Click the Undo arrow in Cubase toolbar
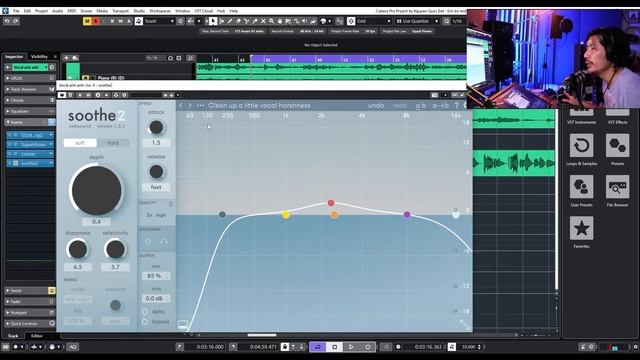This screenshot has width=640, height=360. (7, 21)
